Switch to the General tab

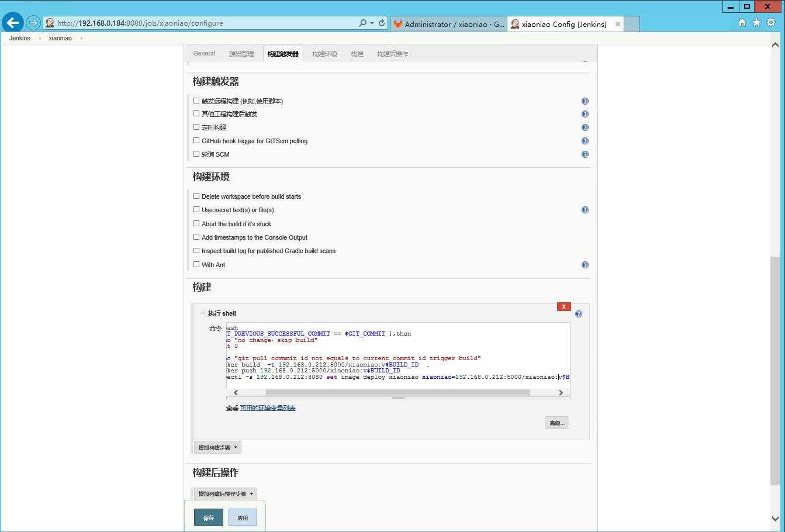point(204,53)
